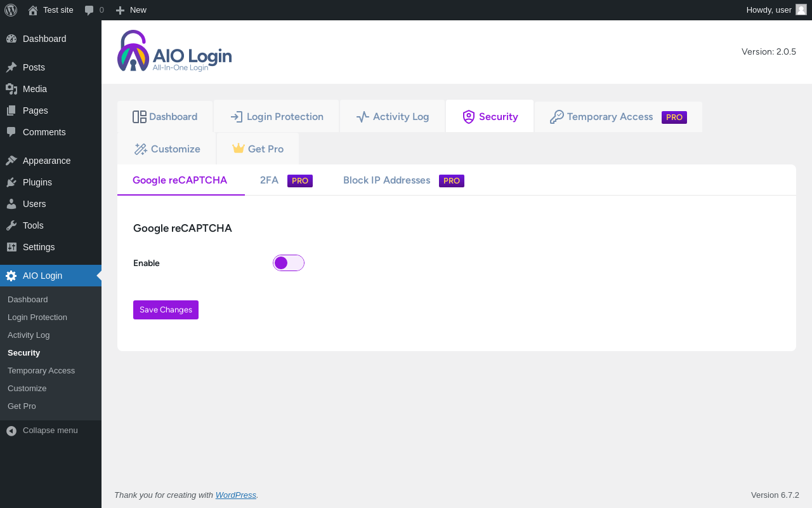Click the PRO badge beside 2FA
This screenshot has height=508, width=812.
[x=300, y=181]
